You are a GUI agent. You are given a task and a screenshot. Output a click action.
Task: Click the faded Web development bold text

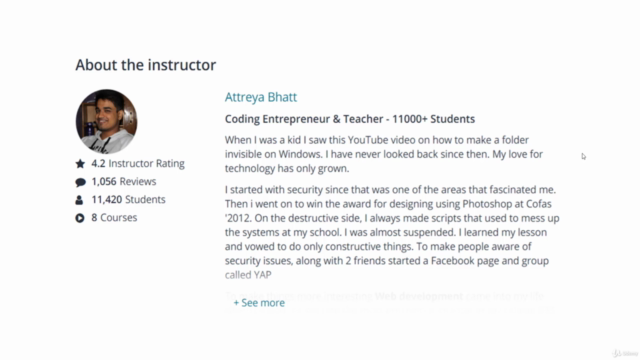[x=419, y=296]
